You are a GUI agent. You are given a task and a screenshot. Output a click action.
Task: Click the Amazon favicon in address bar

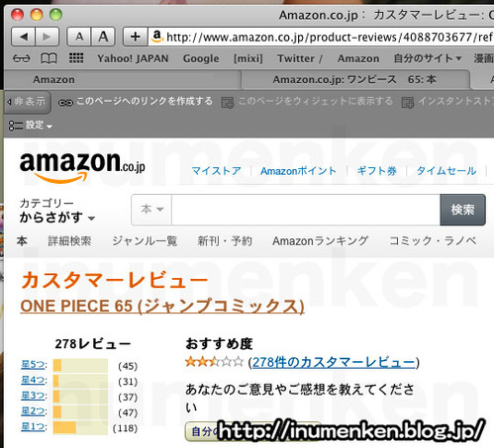click(x=157, y=37)
